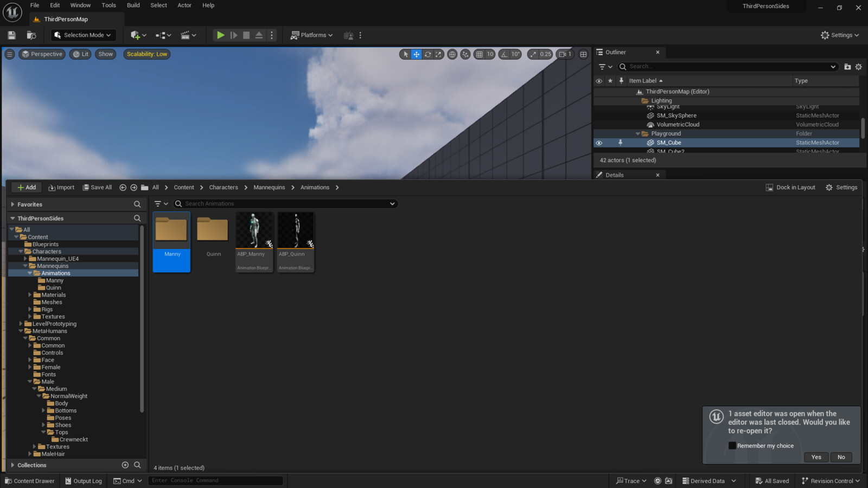Click the skip frame play button
This screenshot has width=868, height=488.
(234, 35)
